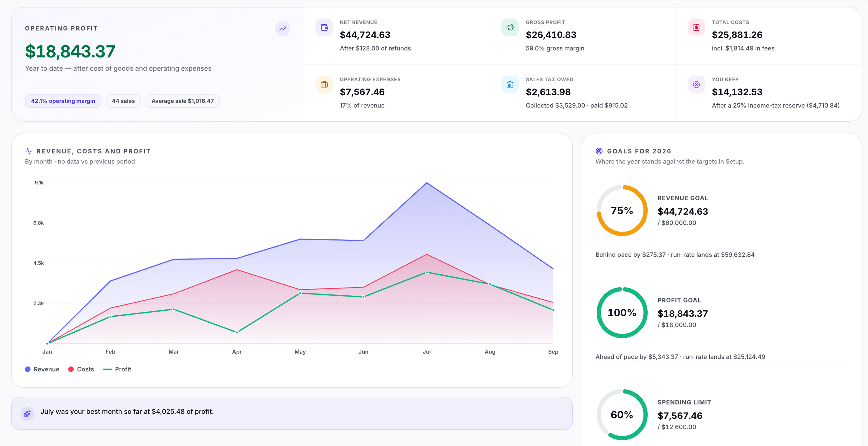Click the 'Ahead of pace by $5,343.37' line
This screenshot has height=446, width=868.
tap(680, 357)
